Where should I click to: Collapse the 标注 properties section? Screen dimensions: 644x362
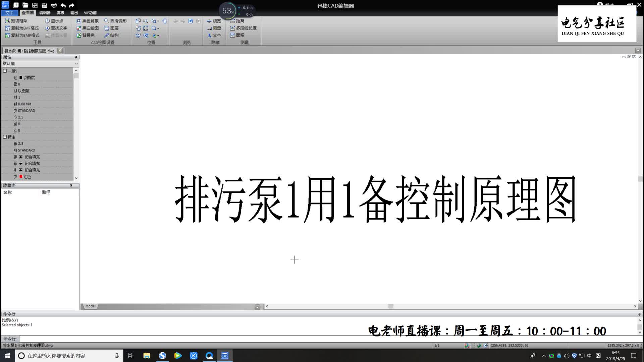5,137
